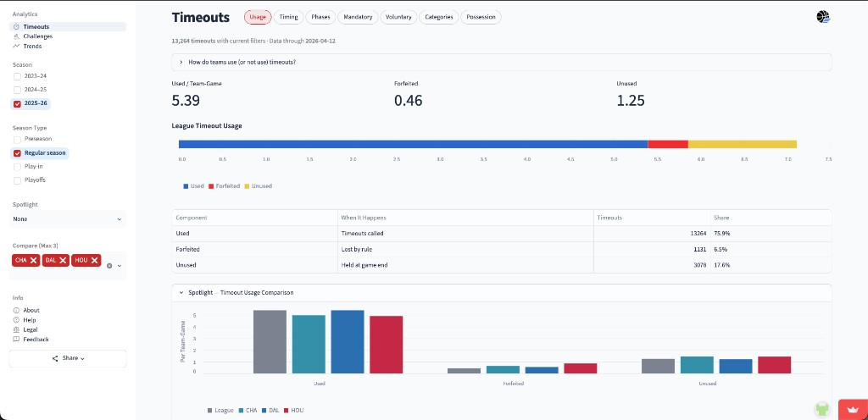Click the green jersey icon
868x420 pixels.
pyautogui.click(x=823, y=410)
